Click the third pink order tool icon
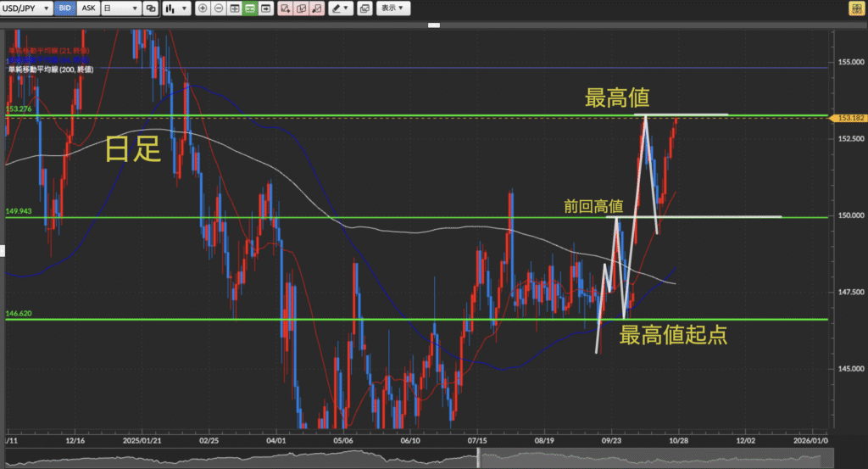868x469 pixels. tap(316, 8)
